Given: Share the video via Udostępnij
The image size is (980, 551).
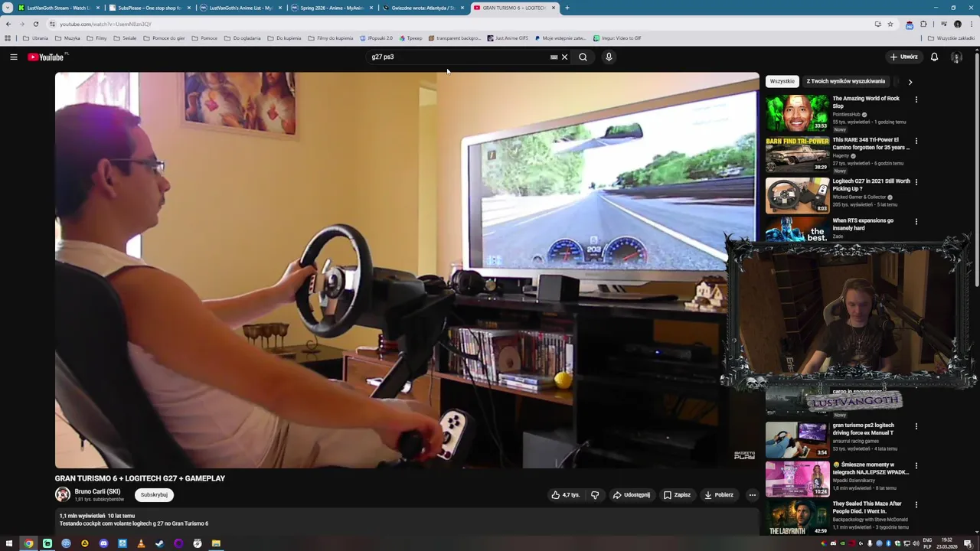Looking at the screenshot, I should click(x=631, y=495).
